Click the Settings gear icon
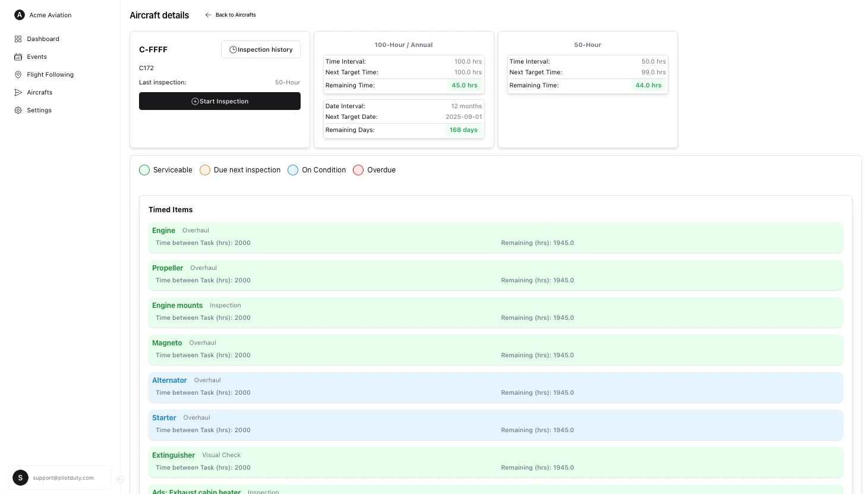 coord(18,110)
